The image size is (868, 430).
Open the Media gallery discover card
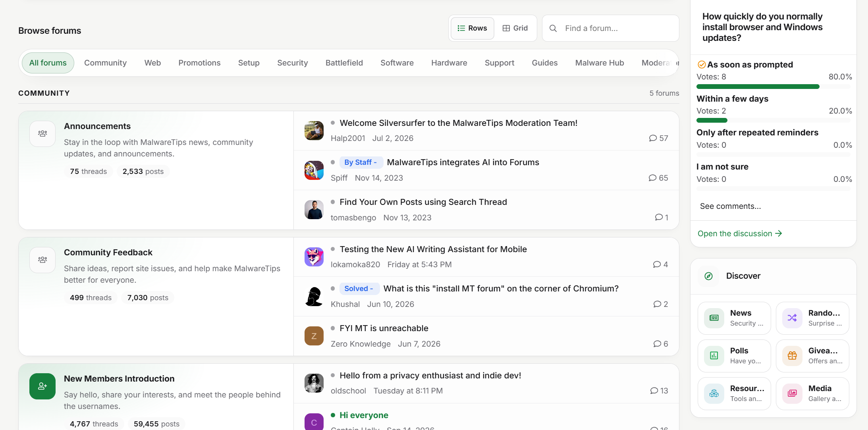point(812,393)
